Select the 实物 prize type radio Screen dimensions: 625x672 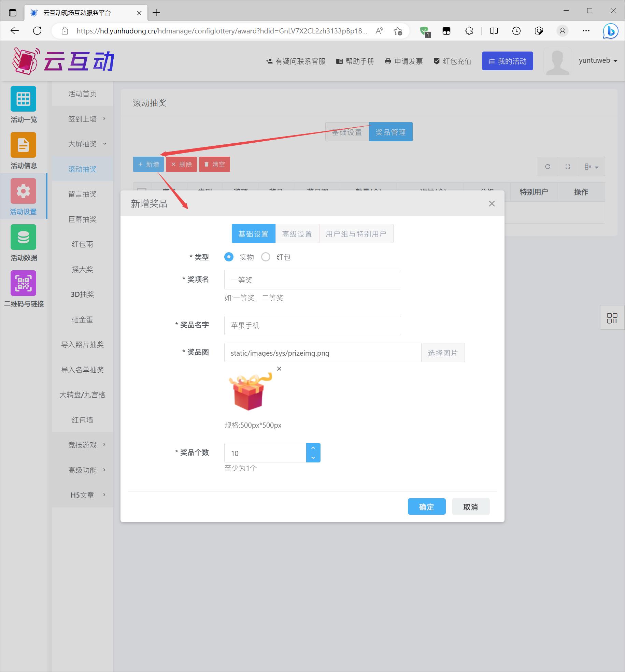tap(229, 257)
